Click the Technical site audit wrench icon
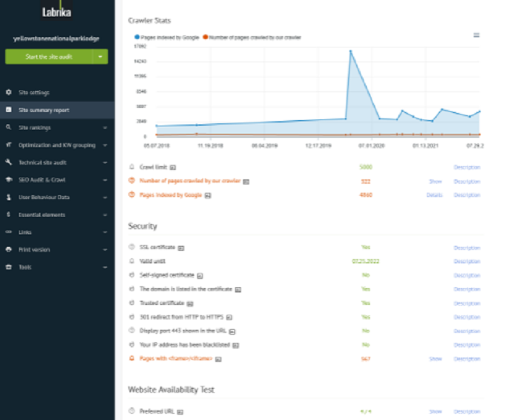Screen dimensions: 521x420 point(9,162)
